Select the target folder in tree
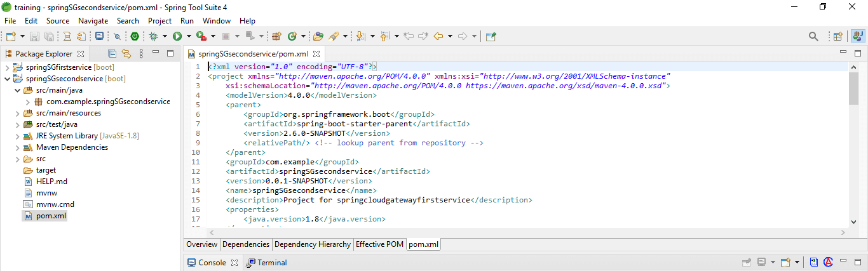The height and width of the screenshot is (271, 868). pos(46,170)
